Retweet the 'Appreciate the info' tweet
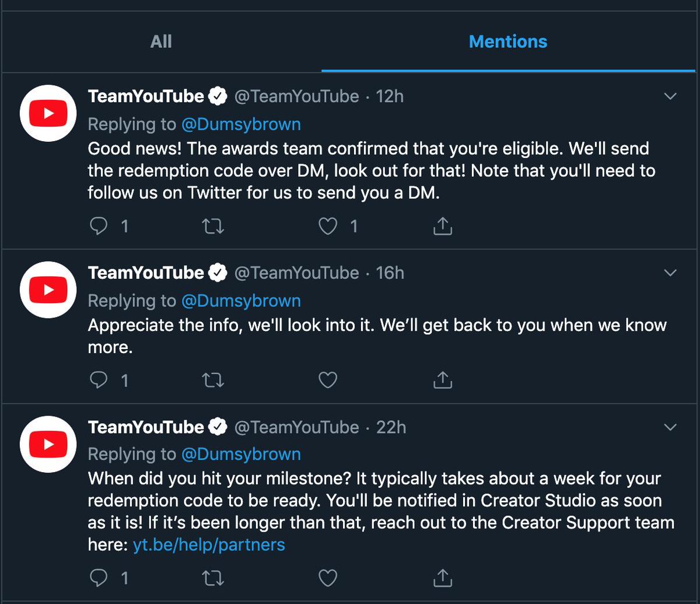This screenshot has height=604, width=700. [x=212, y=380]
